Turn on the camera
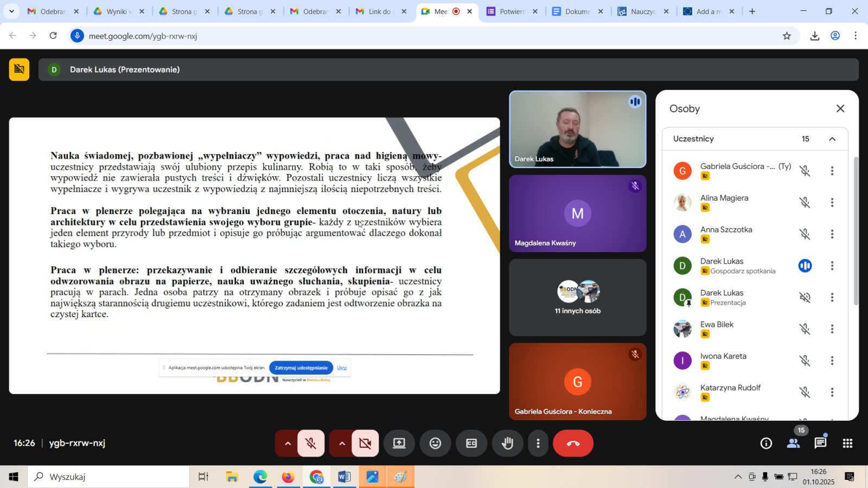Screen dimensions: 868x488 (365, 444)
